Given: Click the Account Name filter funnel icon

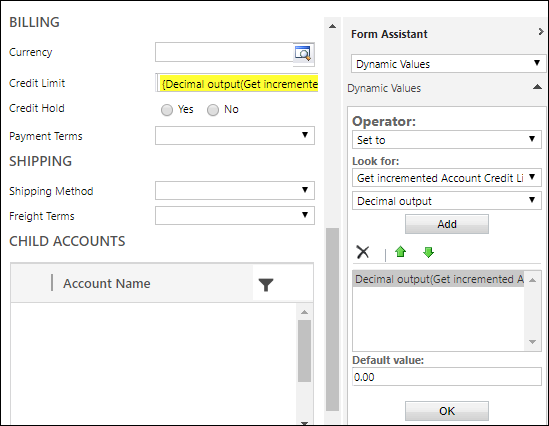Looking at the screenshot, I should click(266, 285).
